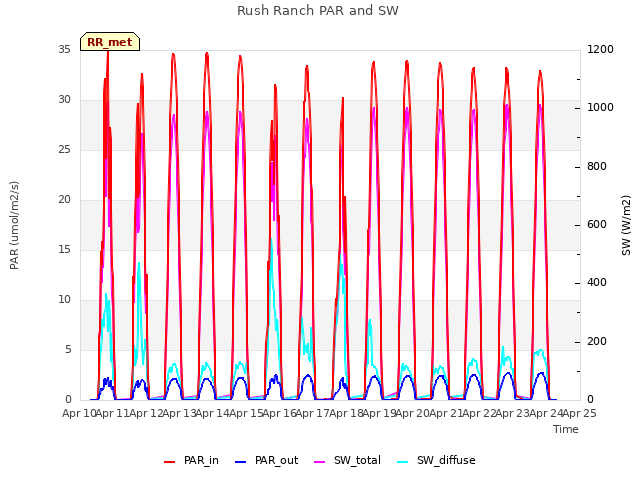Click the chart title Rush Ranch PAR and SW
Viewport: 640px width, 480px height.
tap(318, 11)
